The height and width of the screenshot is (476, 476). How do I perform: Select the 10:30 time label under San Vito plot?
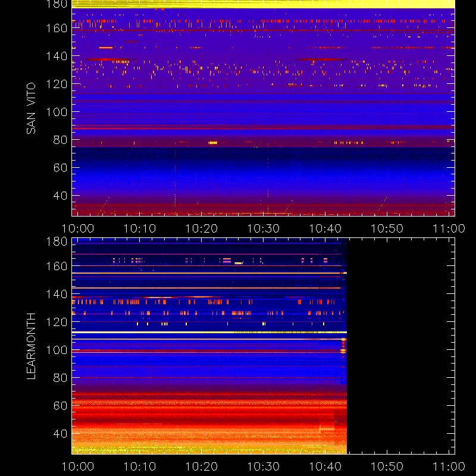(x=264, y=228)
